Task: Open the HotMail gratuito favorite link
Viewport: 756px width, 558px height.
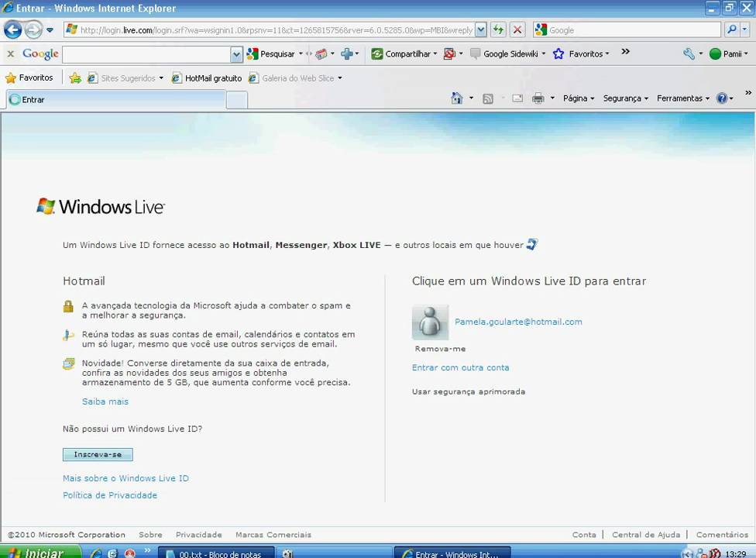Action: (207, 78)
